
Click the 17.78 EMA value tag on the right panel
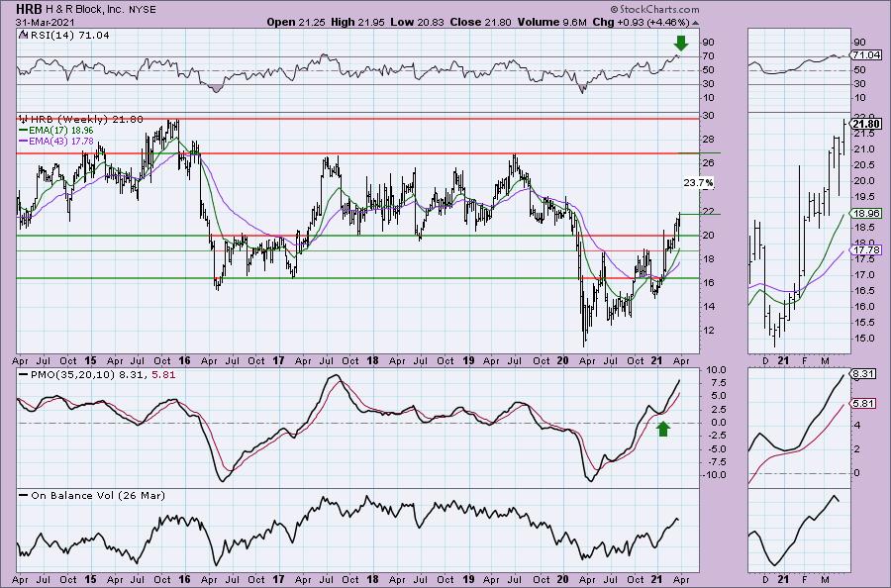pos(867,250)
